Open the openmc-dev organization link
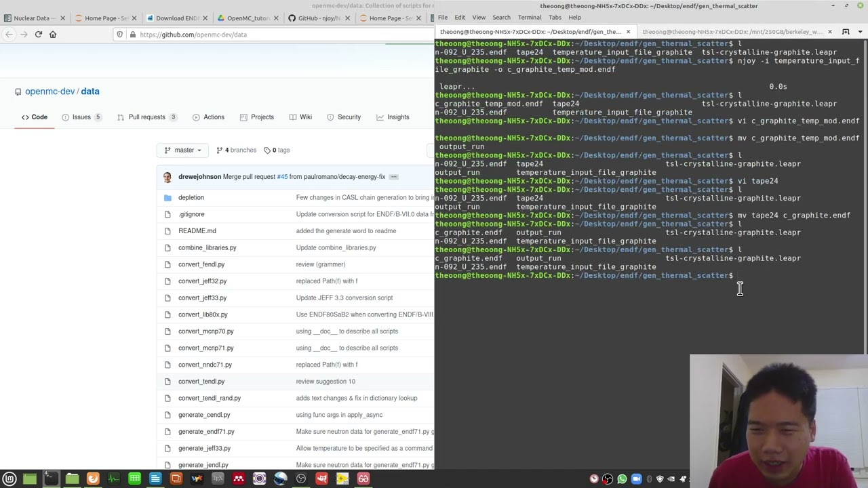The height and width of the screenshot is (488, 868). (50, 91)
